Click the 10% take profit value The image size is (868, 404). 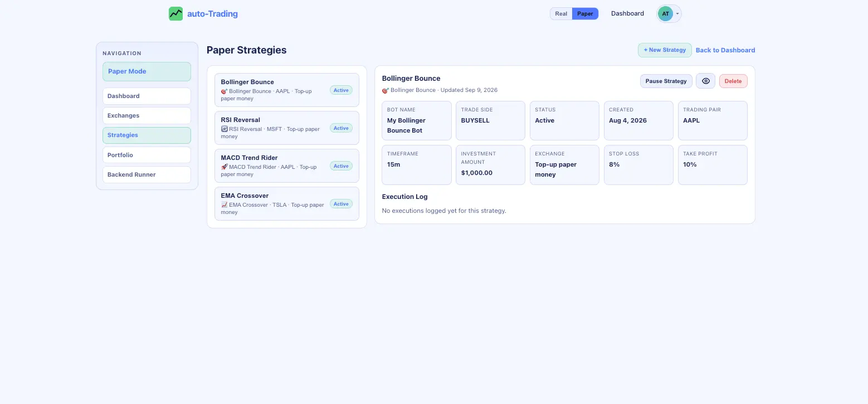click(x=690, y=164)
